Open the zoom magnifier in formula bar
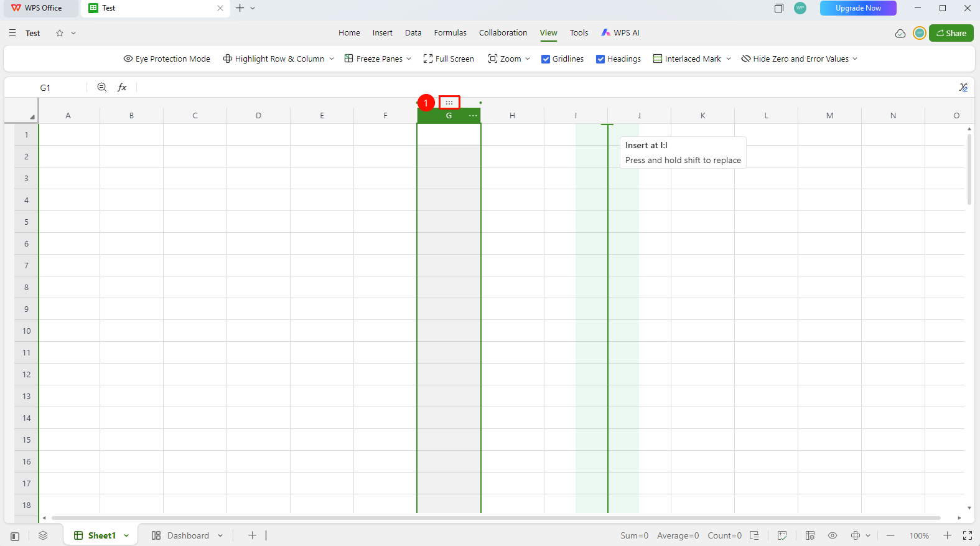This screenshot has width=980, height=546. tap(102, 87)
